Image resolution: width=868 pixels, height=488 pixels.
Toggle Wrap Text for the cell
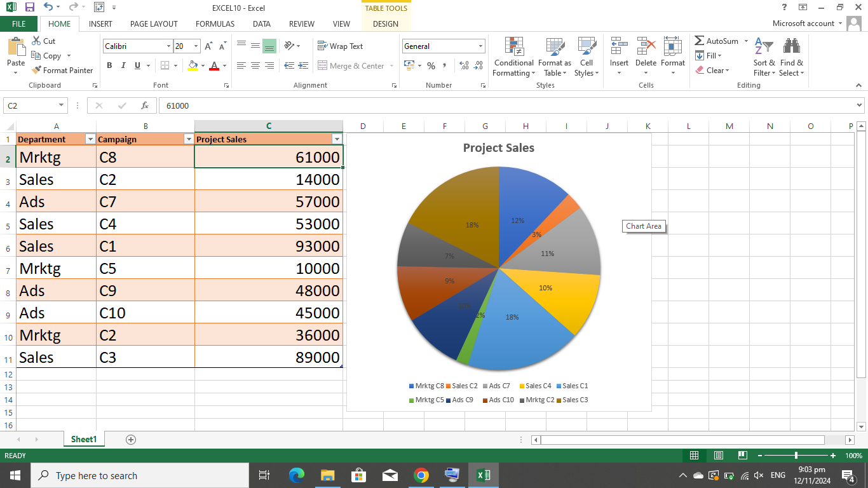tap(340, 46)
